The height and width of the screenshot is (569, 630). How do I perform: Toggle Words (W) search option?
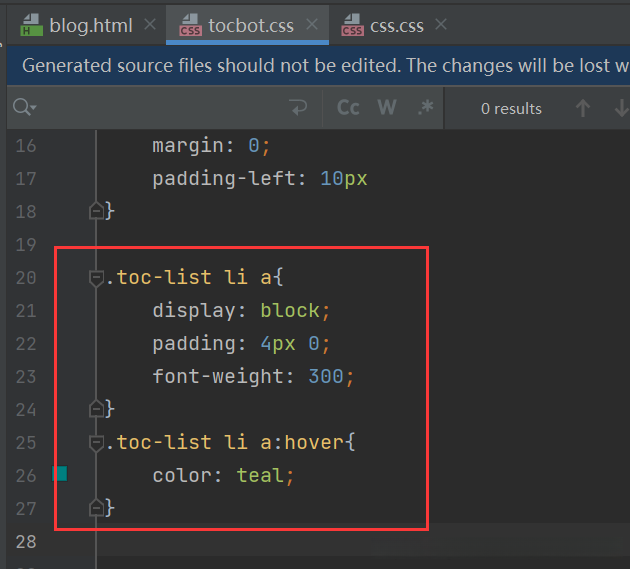pos(387,108)
